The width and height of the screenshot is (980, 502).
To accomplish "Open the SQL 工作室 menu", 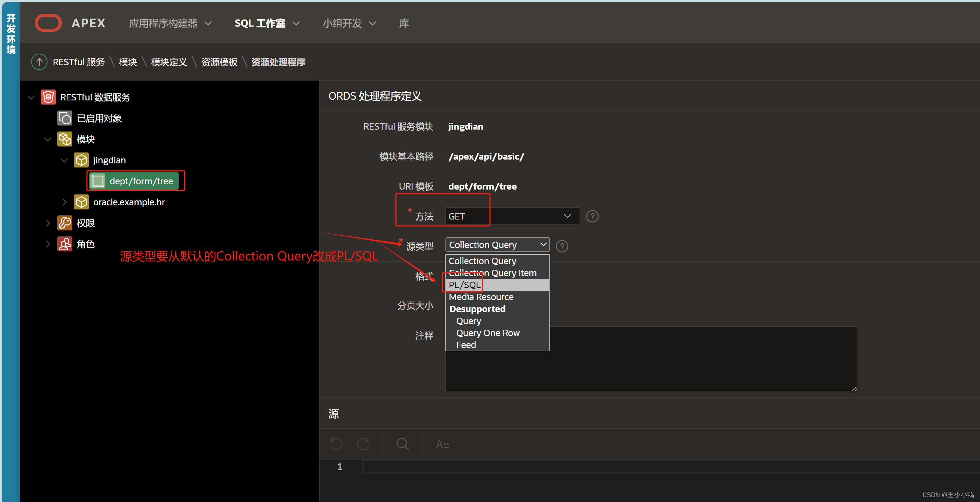I will (x=267, y=23).
